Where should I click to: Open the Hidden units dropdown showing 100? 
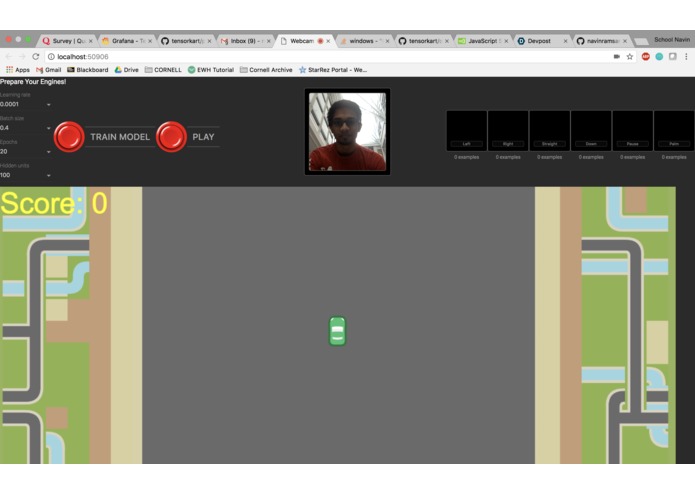pyautogui.click(x=26, y=175)
